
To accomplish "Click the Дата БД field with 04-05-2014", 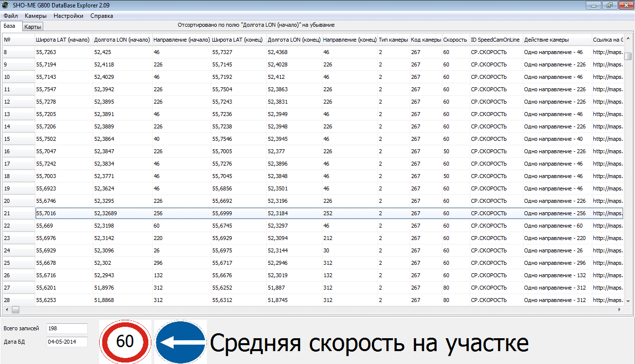I will click(67, 342).
